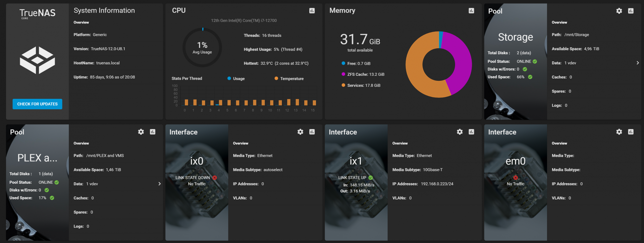Click the 31.7 GiB total memory value
Screen dimensions: 644x243
[360, 40]
